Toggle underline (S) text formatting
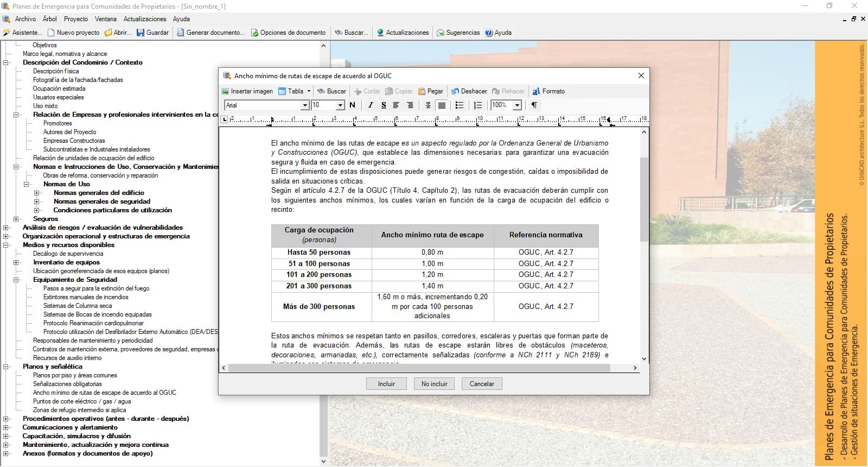The height and width of the screenshot is (467, 868). point(384,105)
